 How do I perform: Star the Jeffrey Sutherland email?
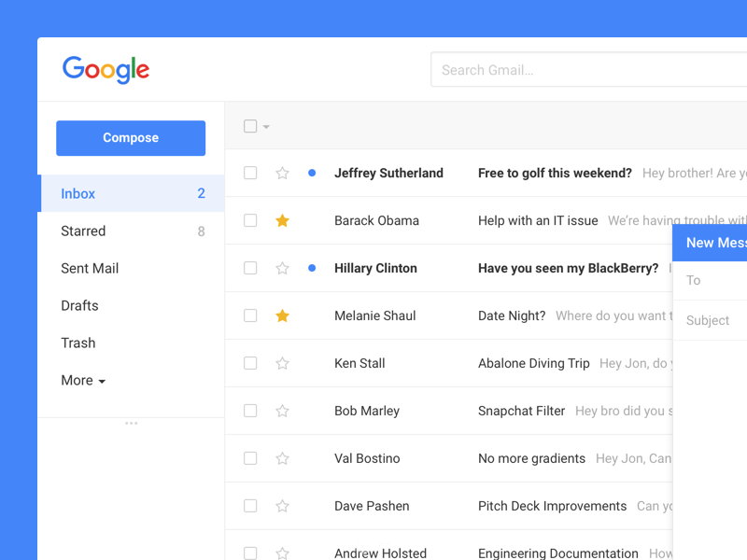tap(283, 173)
